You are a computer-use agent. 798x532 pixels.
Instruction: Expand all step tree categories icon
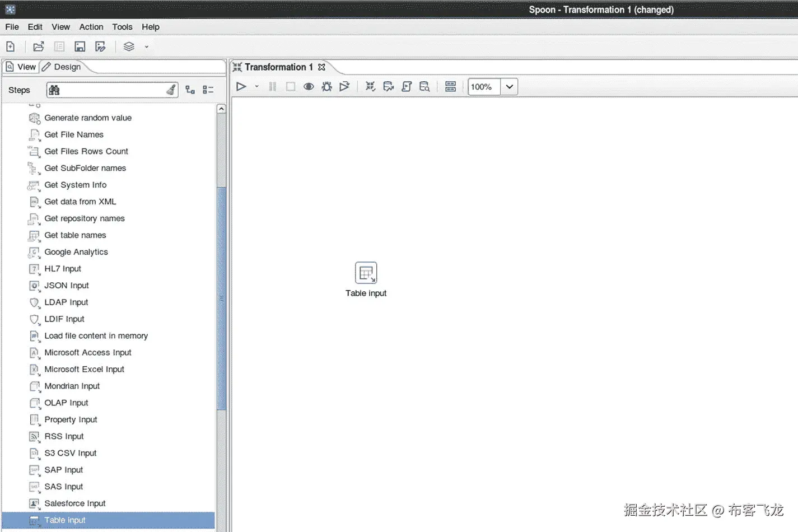point(190,90)
